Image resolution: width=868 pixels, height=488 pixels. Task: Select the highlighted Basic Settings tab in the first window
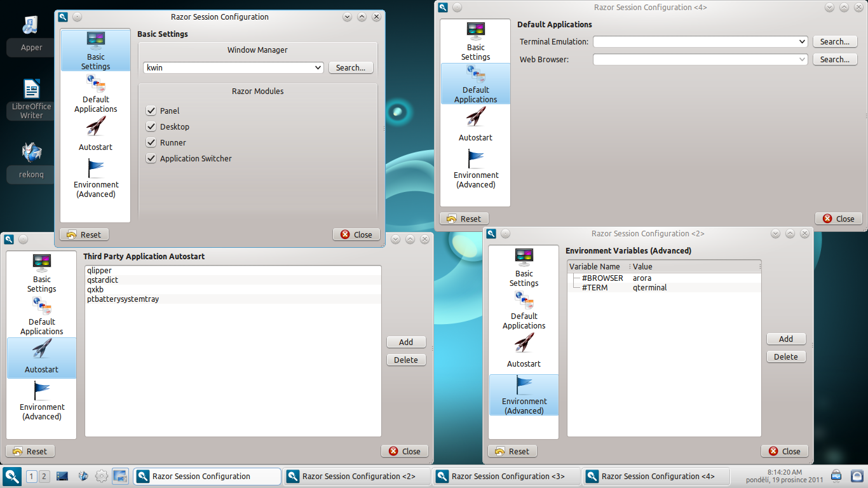[x=95, y=51]
